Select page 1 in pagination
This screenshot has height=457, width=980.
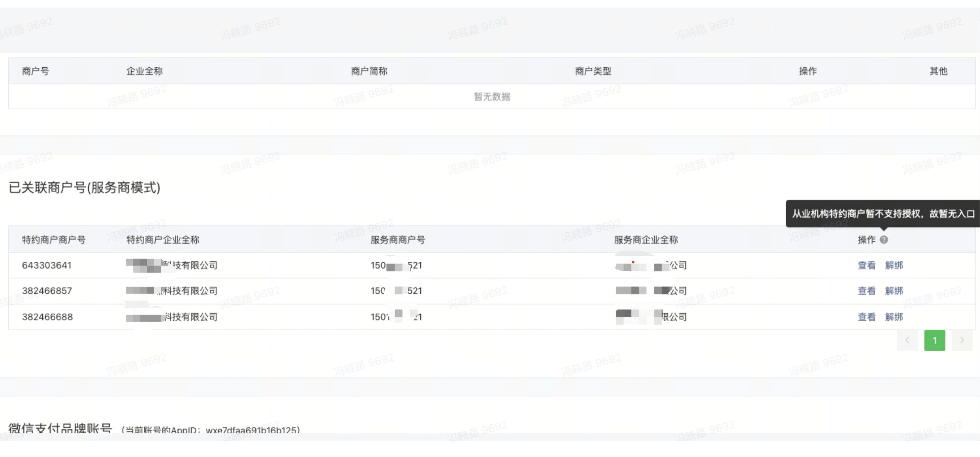coord(934,340)
